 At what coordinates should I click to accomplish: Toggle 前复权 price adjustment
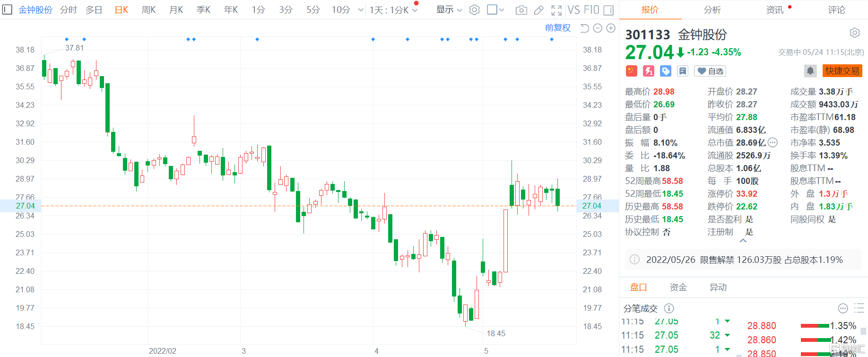[558, 28]
